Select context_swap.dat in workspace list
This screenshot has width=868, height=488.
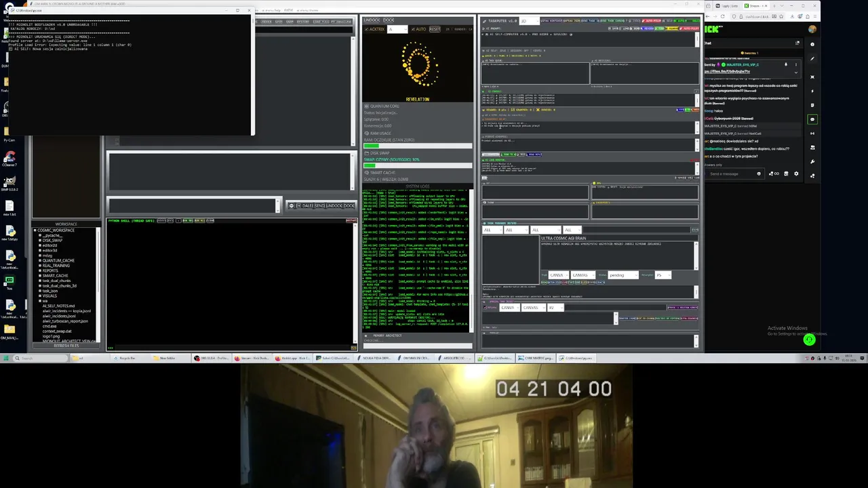(x=57, y=331)
